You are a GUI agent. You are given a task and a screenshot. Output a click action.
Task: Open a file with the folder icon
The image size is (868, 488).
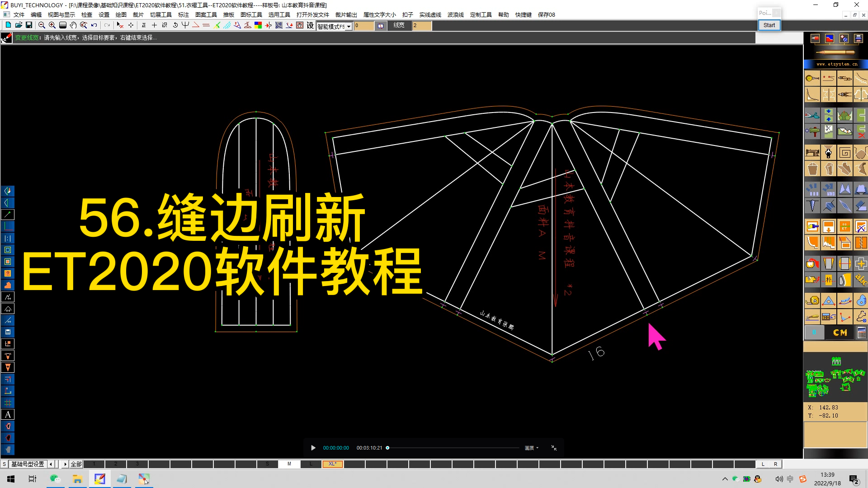pyautogui.click(x=19, y=25)
